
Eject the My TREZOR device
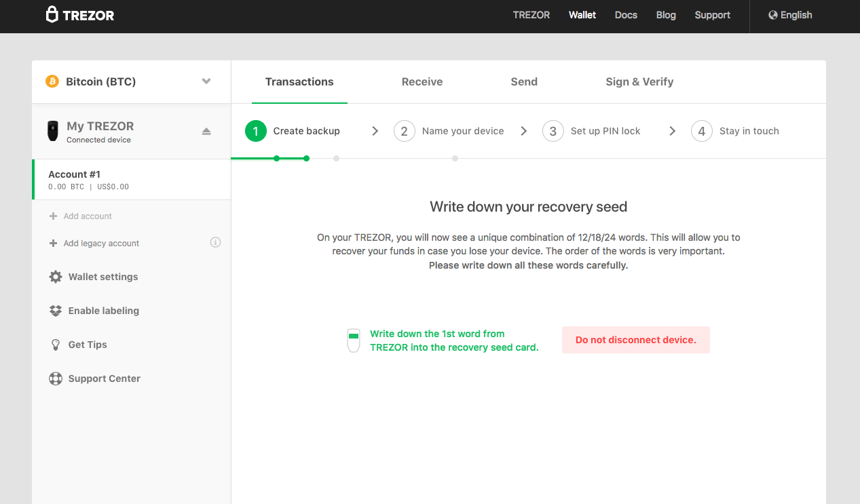[x=206, y=131]
